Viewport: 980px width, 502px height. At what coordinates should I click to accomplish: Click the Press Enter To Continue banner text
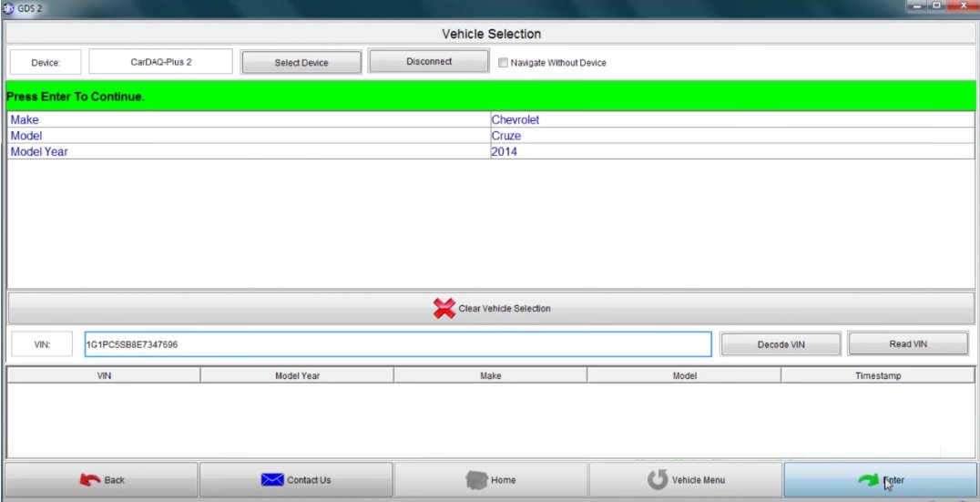(x=75, y=97)
